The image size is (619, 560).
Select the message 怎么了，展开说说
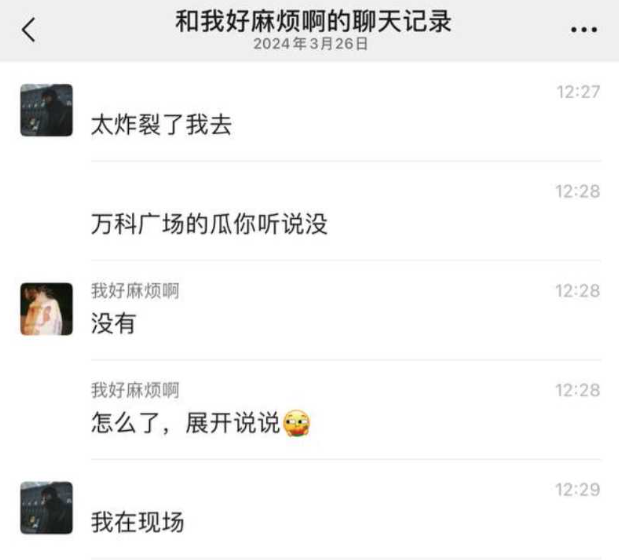(201, 423)
